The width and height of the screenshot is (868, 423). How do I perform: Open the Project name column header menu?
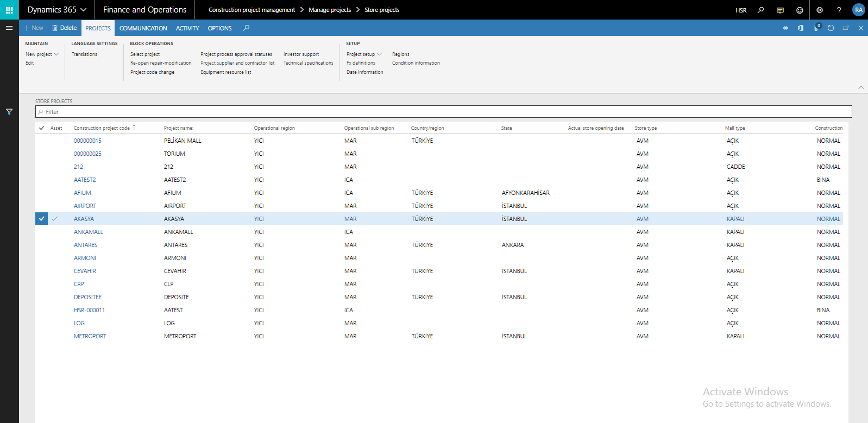(x=179, y=128)
